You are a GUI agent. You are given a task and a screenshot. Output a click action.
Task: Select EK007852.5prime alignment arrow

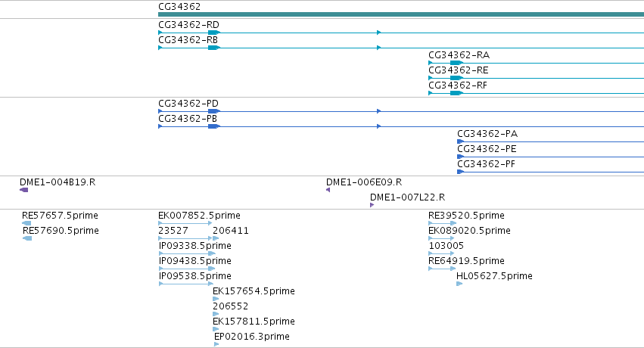(x=185, y=223)
